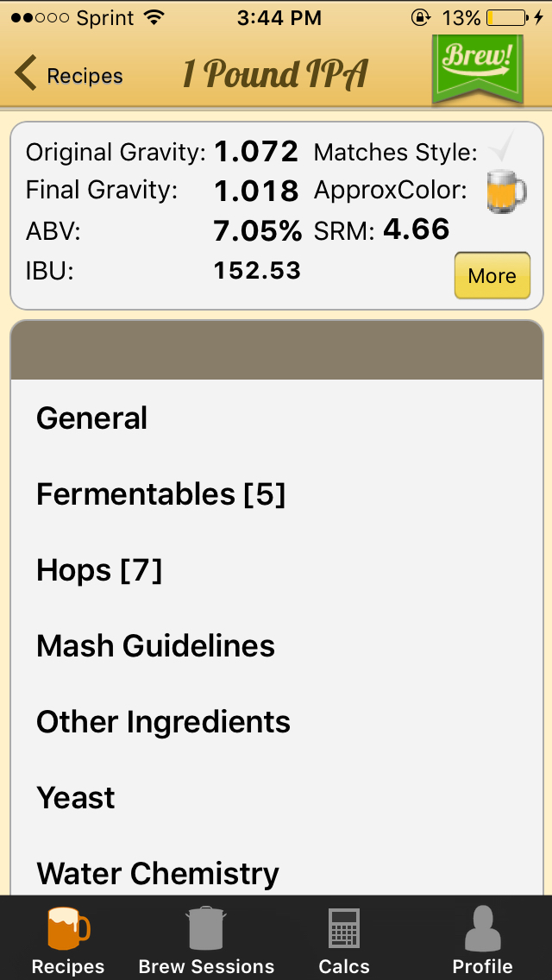This screenshot has width=552, height=980.
Task: Tap the green Brew! banner button
Action: click(x=477, y=69)
